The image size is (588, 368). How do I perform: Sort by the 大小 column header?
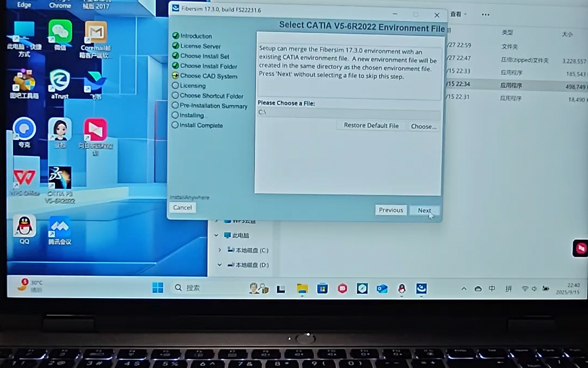point(567,34)
